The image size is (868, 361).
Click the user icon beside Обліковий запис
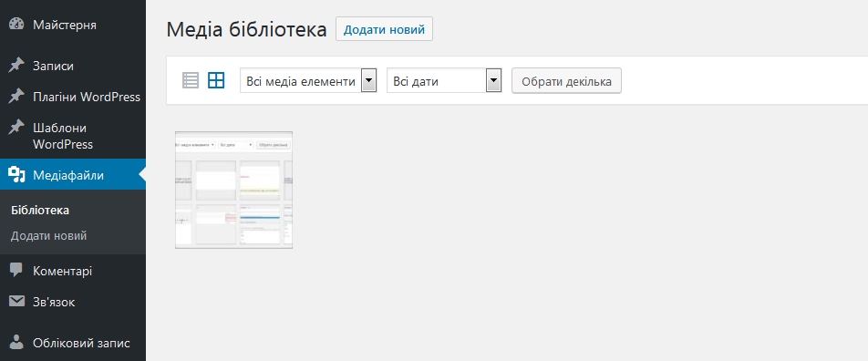(16, 342)
